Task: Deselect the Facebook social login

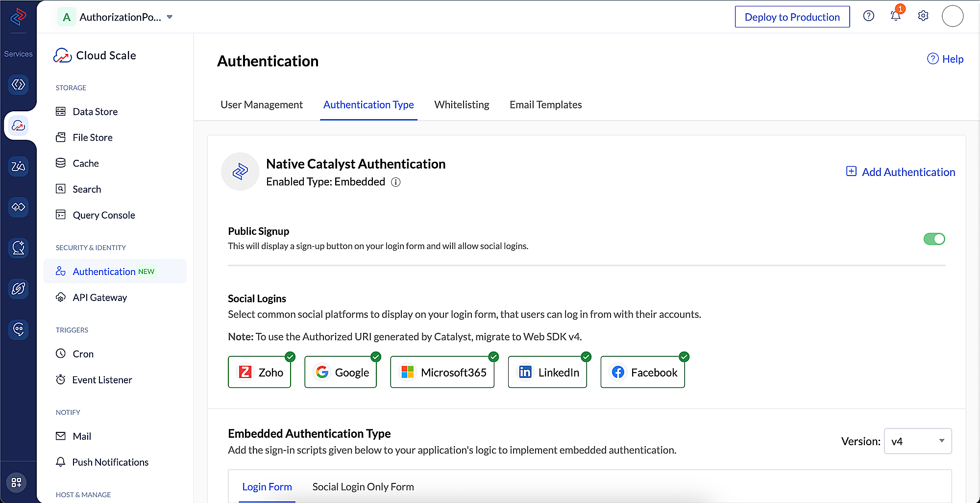Action: click(x=643, y=373)
